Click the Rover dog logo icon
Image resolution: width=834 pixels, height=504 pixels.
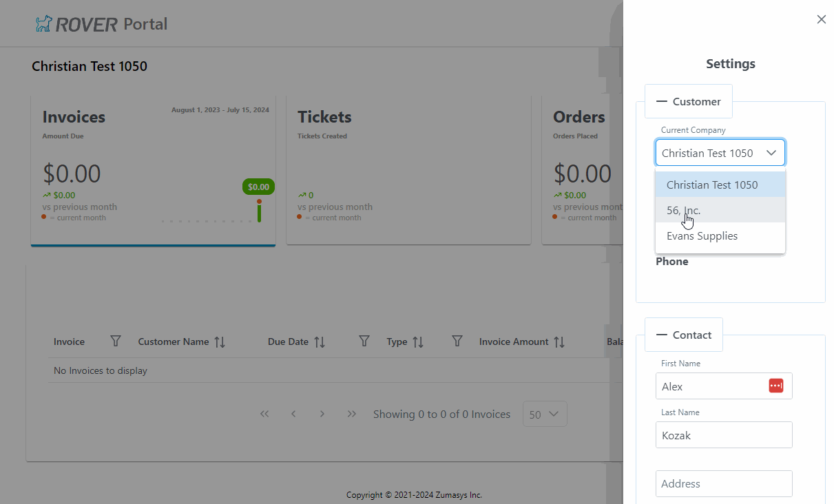click(x=45, y=23)
